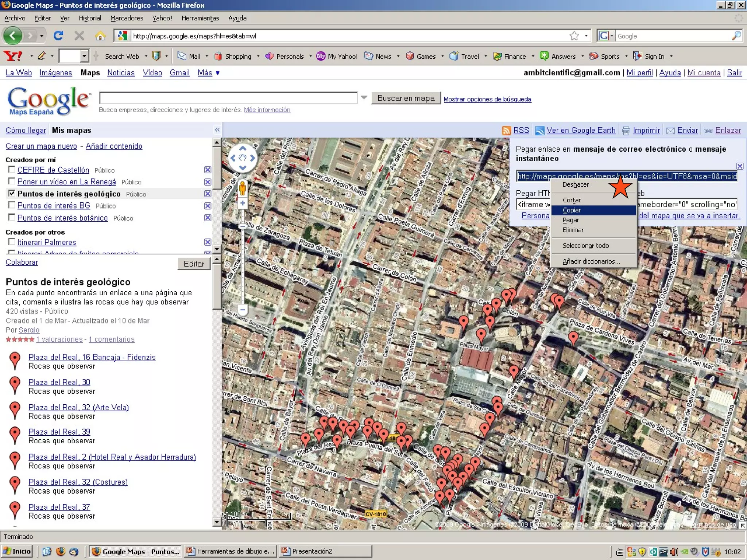The height and width of the screenshot is (560, 747).
Task: Zoom out with the minus button on map
Action: pos(243,310)
